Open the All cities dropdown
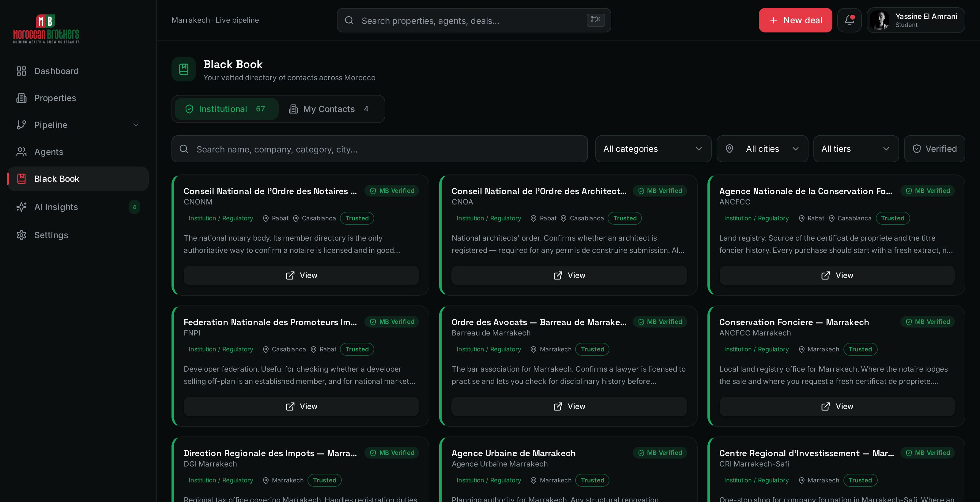 coord(762,149)
